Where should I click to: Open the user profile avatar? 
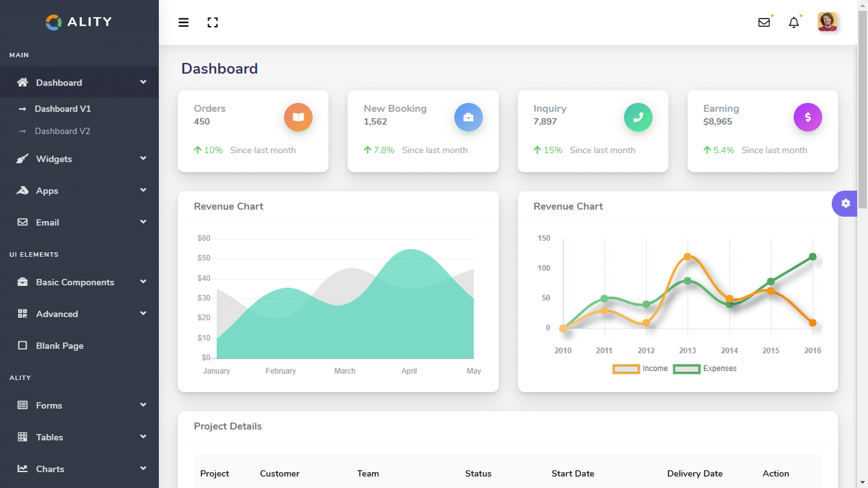pos(827,22)
